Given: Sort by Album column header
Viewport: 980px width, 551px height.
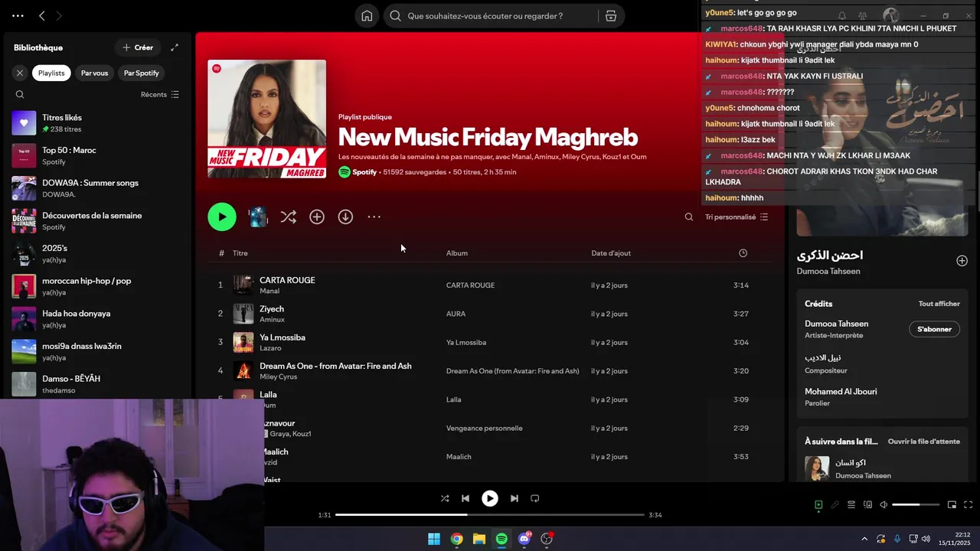Looking at the screenshot, I should (x=457, y=253).
